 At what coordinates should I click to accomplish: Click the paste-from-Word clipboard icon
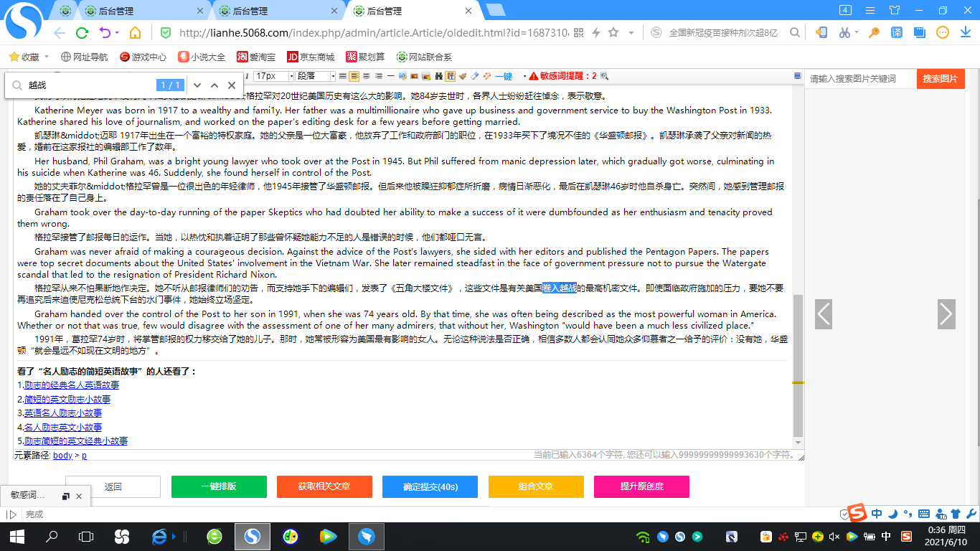pos(450,75)
